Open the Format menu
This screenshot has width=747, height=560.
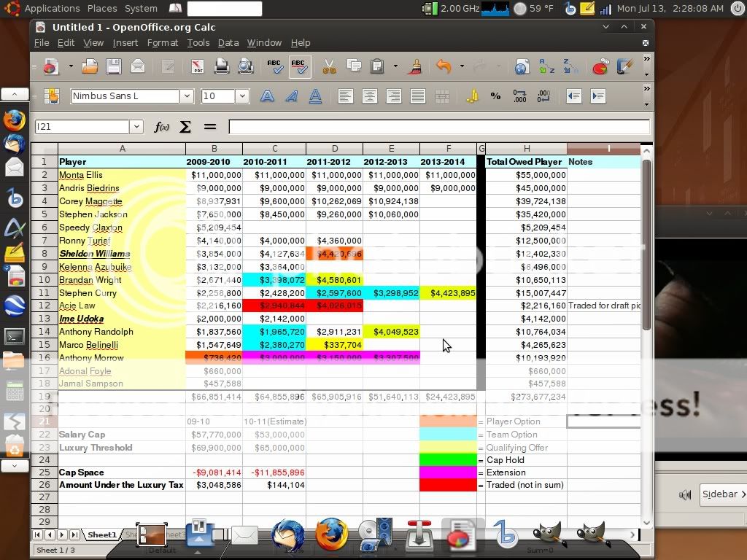(163, 43)
